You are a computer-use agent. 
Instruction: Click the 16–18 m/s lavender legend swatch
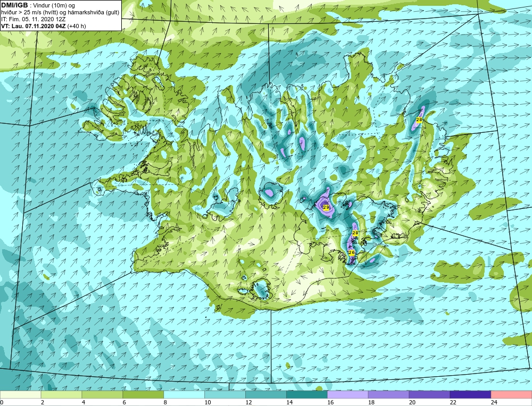point(348,394)
